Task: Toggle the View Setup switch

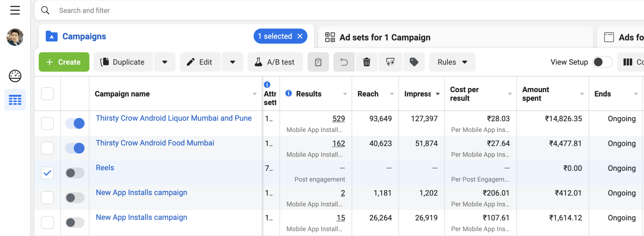Action: click(602, 62)
